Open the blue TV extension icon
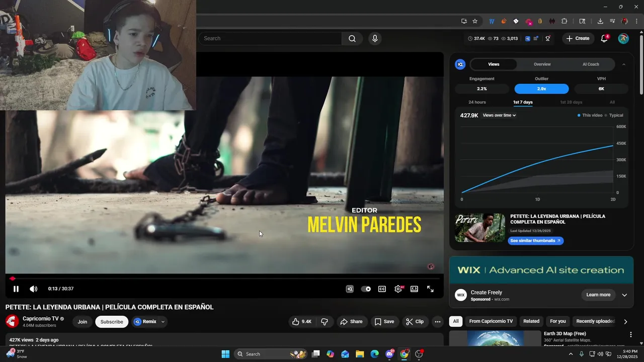The height and width of the screenshot is (362, 644). click(x=492, y=21)
